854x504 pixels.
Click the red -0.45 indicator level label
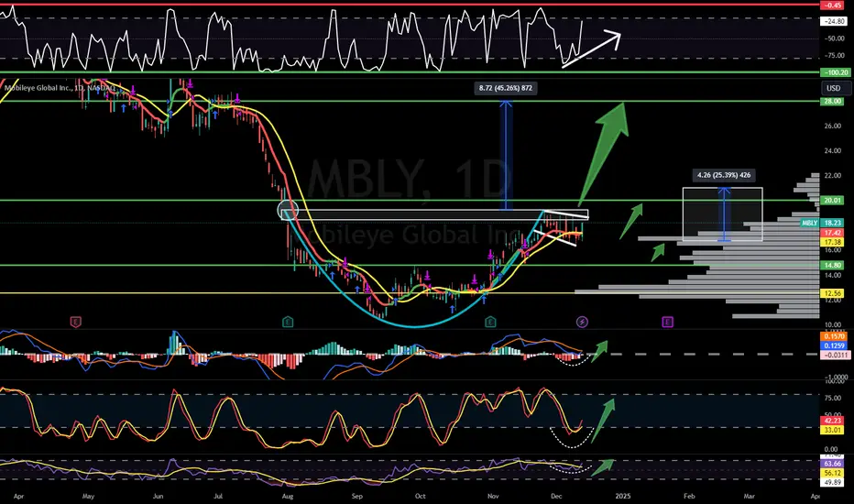pos(832,5)
